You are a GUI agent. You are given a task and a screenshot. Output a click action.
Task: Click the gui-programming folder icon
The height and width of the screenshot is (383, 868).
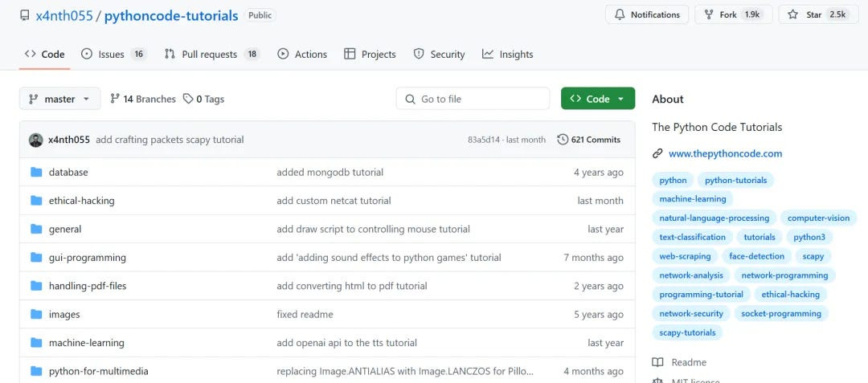(x=36, y=258)
